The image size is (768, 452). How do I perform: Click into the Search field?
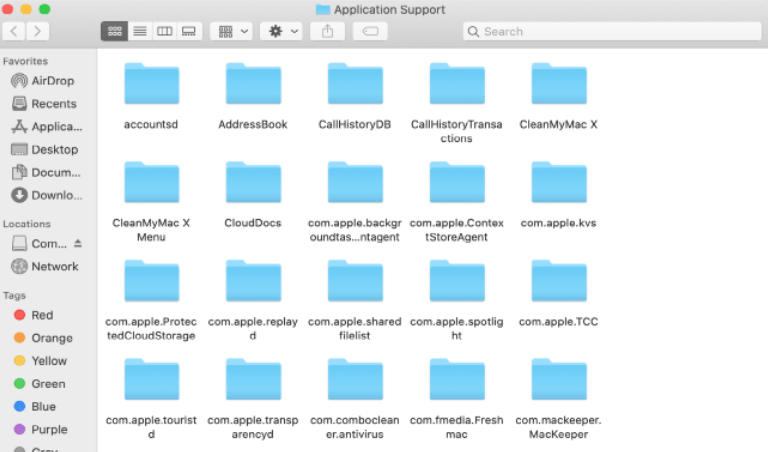[612, 31]
